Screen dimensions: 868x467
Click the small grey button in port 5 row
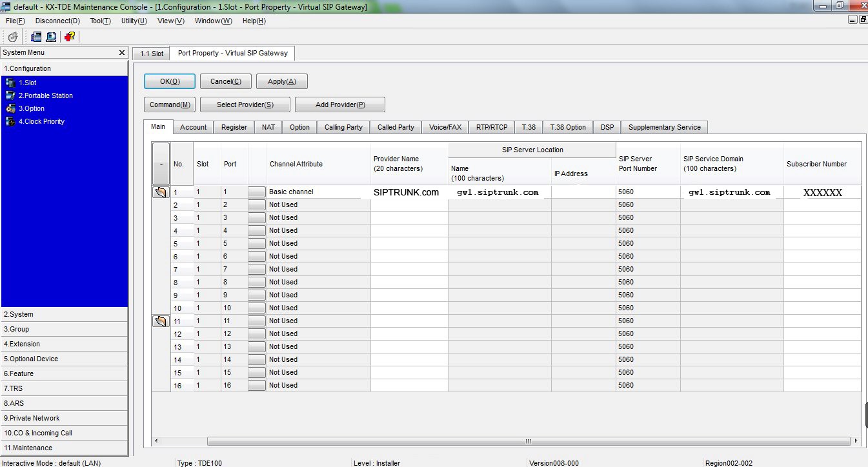[x=257, y=244]
